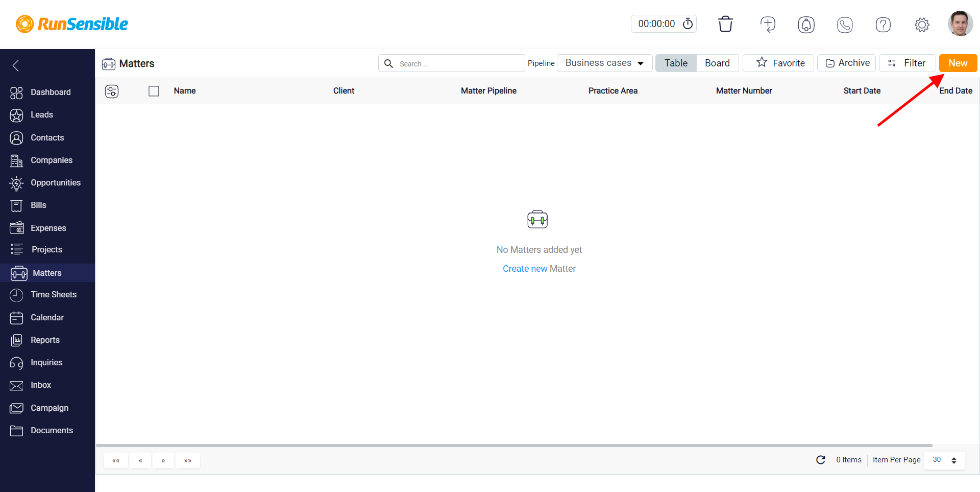
Task: Open the help question mark icon
Action: point(883,25)
